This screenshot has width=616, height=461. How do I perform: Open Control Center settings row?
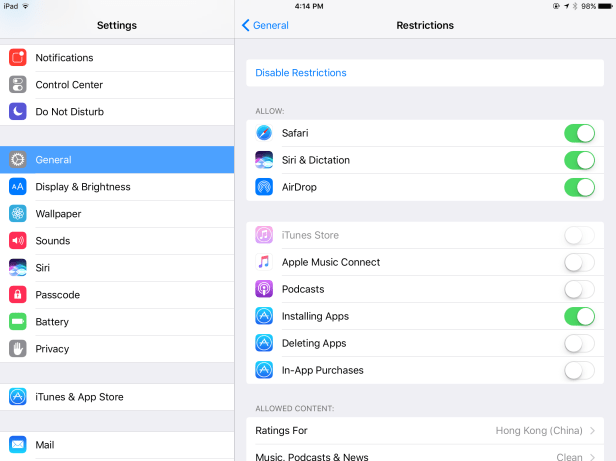(69, 85)
